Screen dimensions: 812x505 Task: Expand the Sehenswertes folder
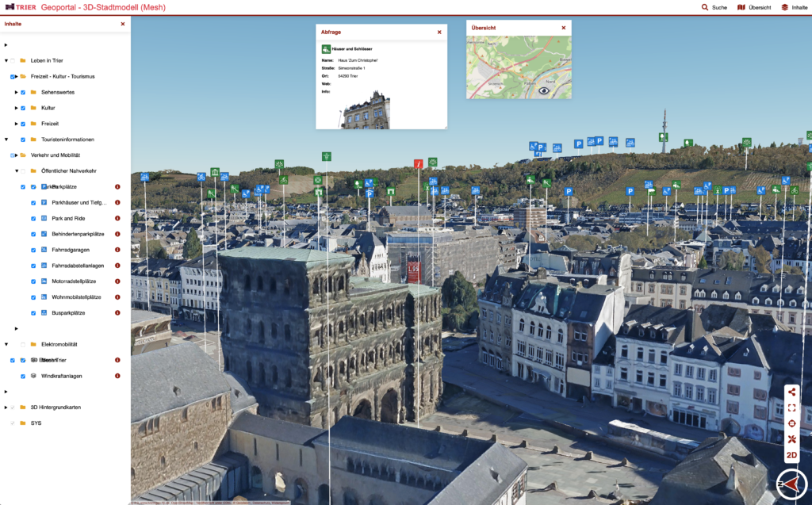click(x=16, y=92)
